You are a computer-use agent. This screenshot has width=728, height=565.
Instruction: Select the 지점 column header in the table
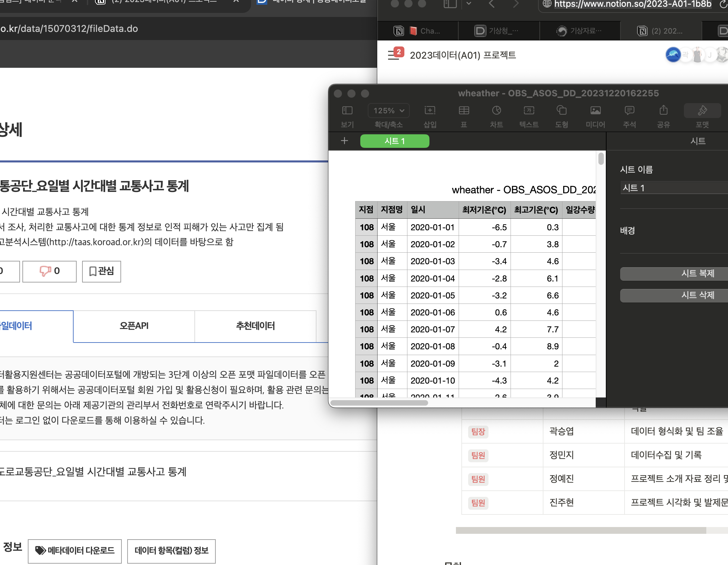pyautogui.click(x=366, y=210)
